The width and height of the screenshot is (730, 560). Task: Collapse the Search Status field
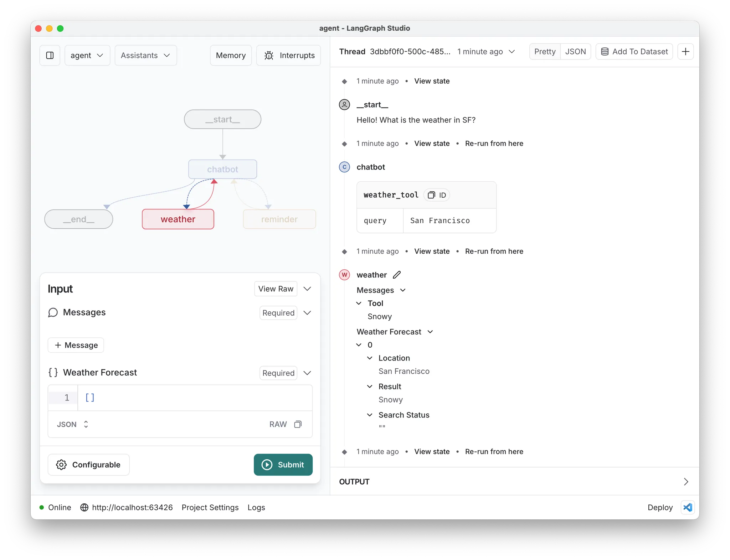(370, 415)
